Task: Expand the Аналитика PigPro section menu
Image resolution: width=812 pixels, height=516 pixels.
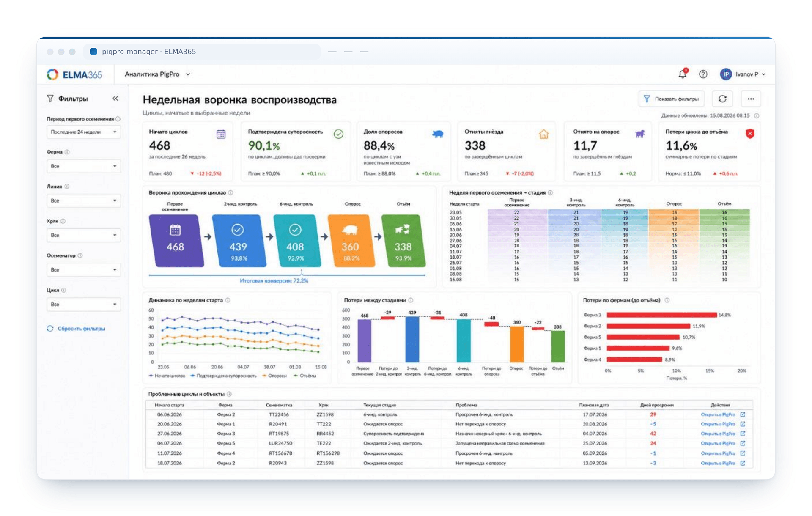Action: [x=157, y=74]
